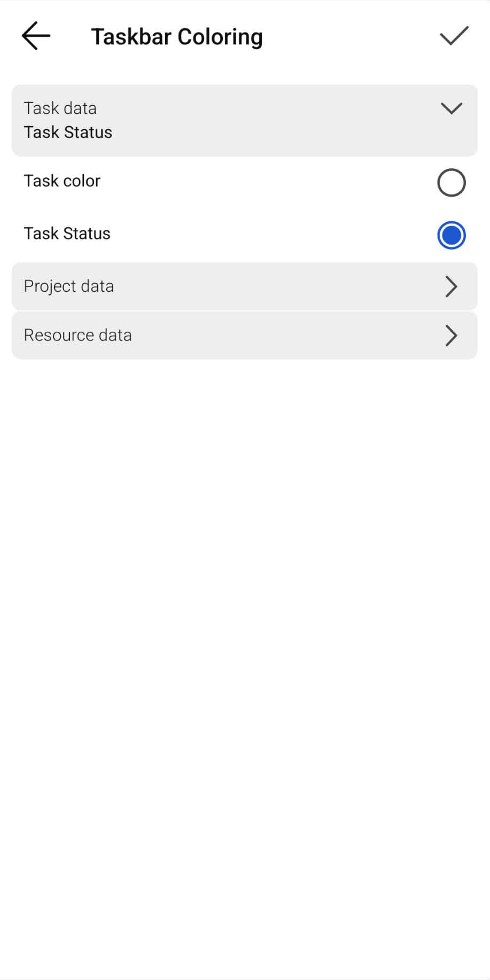Go back with the left arrow icon
Viewport: 490px width, 980px height.
36,36
